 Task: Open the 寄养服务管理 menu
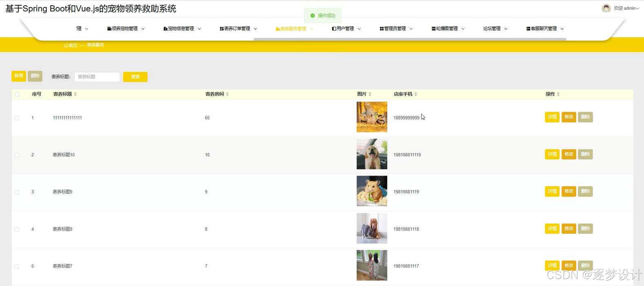(294, 29)
